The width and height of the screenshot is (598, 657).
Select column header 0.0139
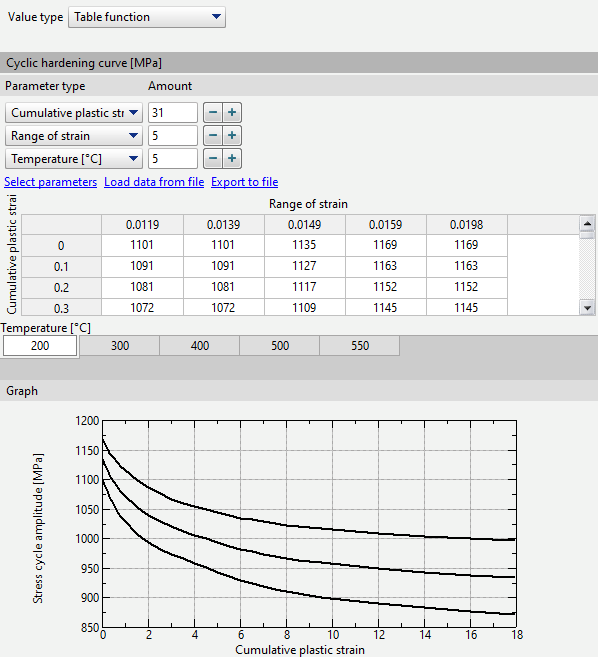(224, 225)
